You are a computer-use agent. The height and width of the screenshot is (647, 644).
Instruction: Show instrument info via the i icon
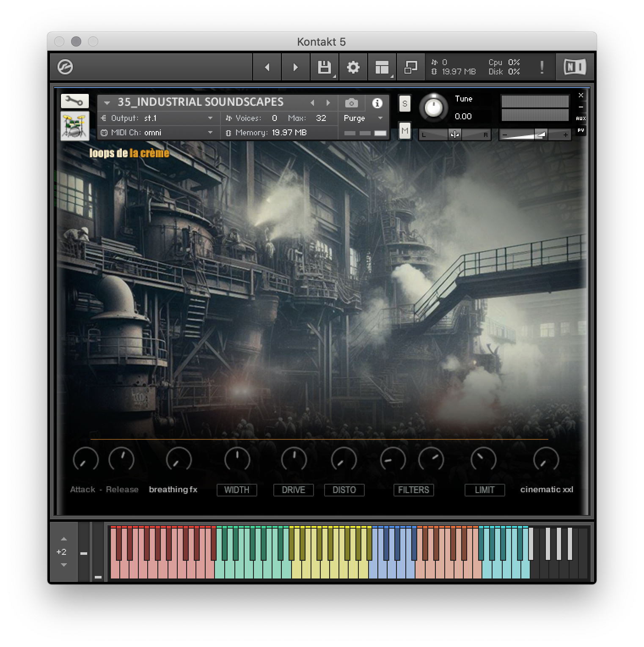click(x=377, y=103)
